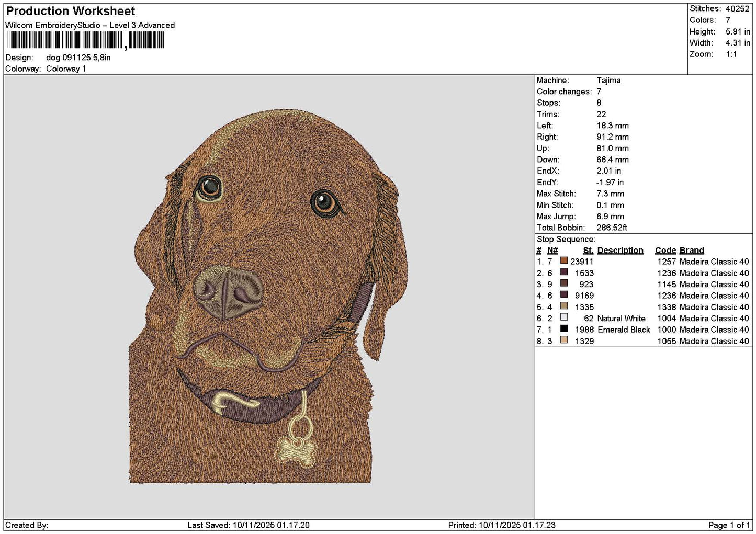Image resolution: width=756 pixels, height=534 pixels.
Task: Click the Down value '66.4 mm'
Action: [613, 160]
